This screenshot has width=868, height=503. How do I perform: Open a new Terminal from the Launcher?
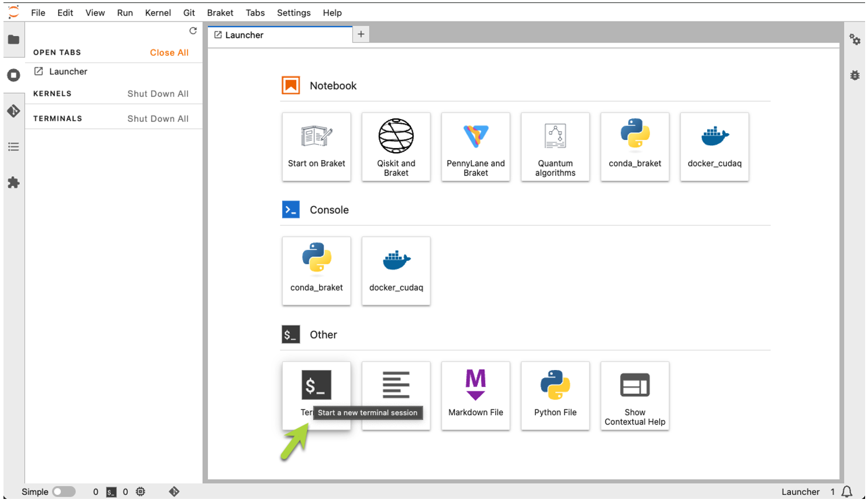(x=316, y=385)
